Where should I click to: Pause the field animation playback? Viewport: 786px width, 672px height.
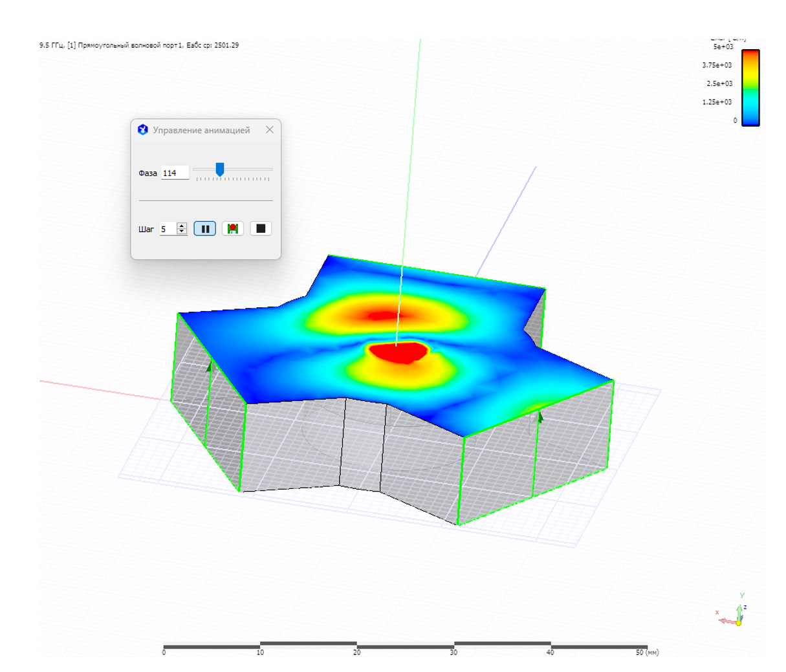[204, 228]
